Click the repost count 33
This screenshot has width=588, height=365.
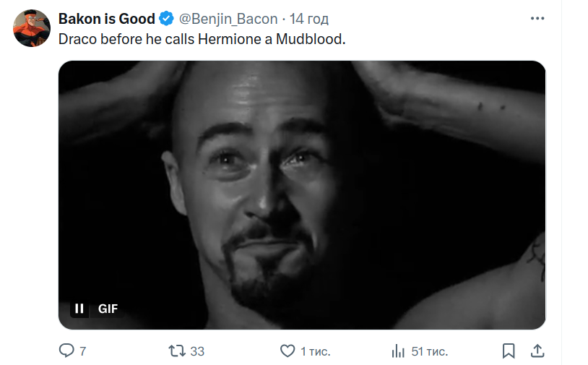[197, 351]
